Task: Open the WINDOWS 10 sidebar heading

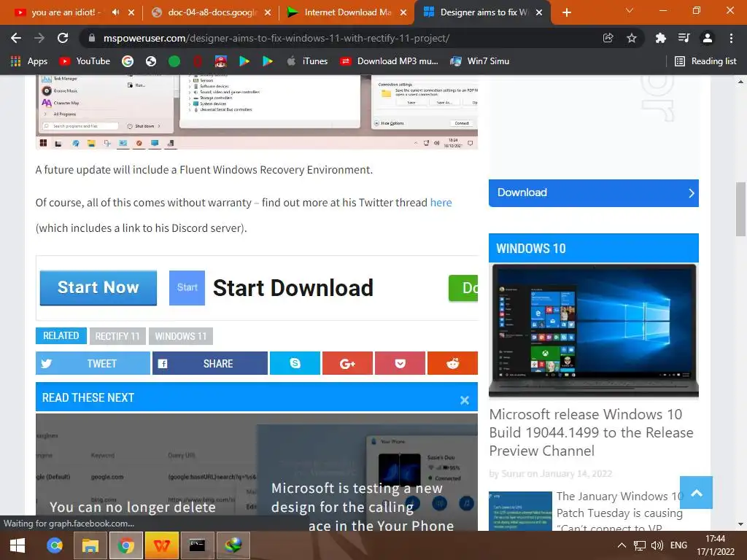Action: click(x=531, y=249)
